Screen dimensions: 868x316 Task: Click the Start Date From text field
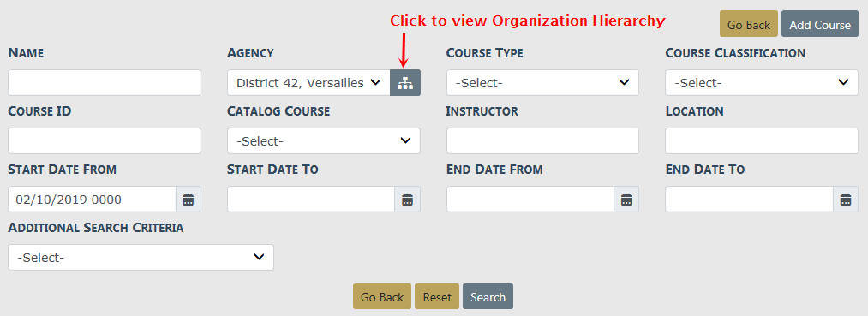93,200
